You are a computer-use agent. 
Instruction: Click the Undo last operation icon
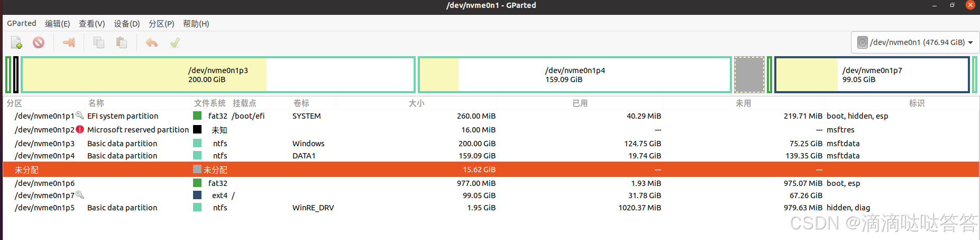pyautogui.click(x=152, y=42)
